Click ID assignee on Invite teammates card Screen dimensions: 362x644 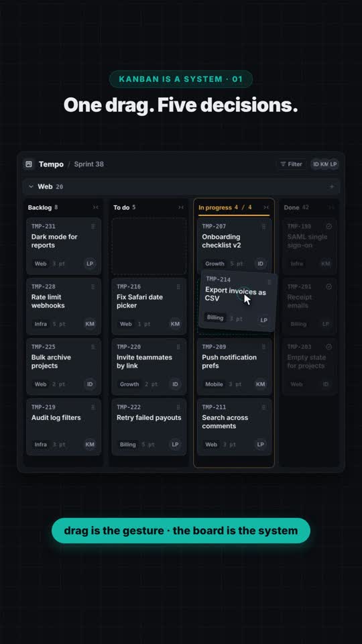point(175,384)
